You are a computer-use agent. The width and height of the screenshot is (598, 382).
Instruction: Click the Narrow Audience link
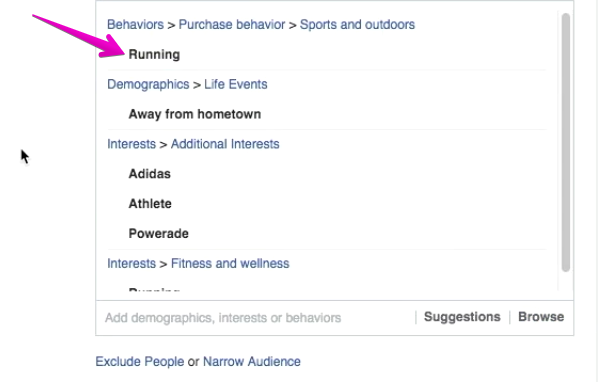252,361
